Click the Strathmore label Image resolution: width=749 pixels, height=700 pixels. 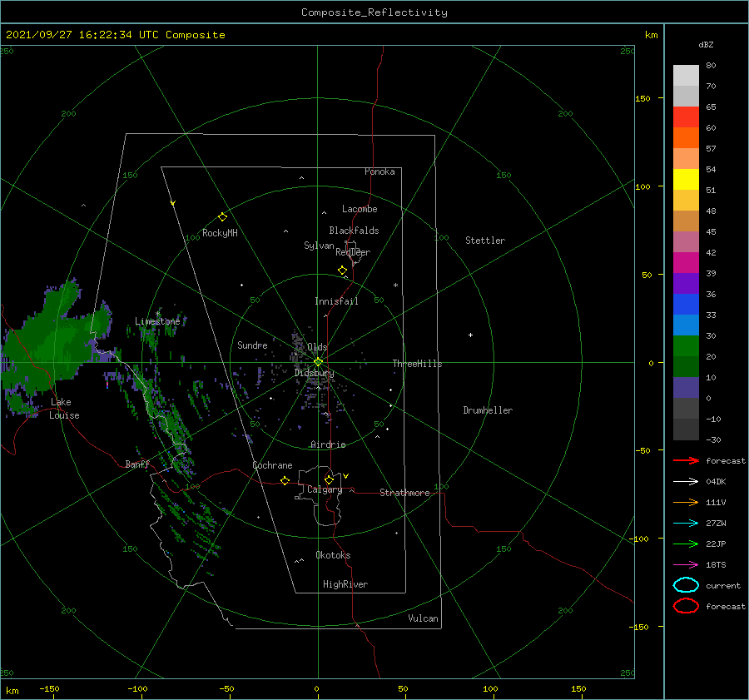(x=404, y=493)
